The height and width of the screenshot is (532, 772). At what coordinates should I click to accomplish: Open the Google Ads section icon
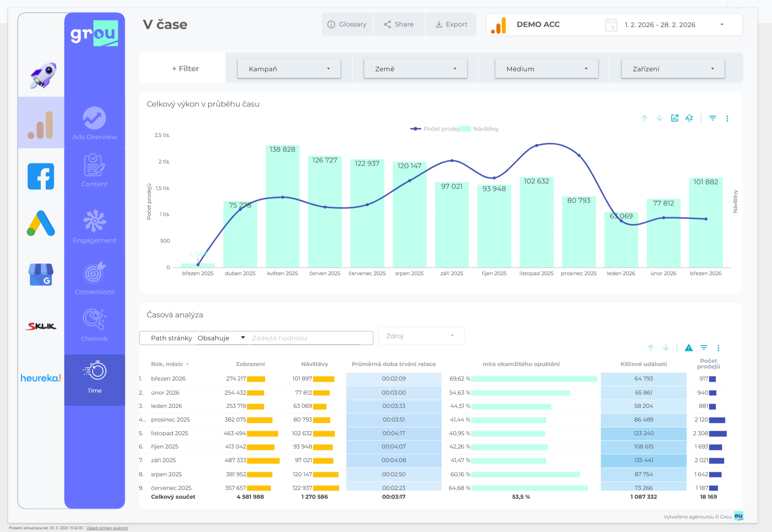click(41, 223)
